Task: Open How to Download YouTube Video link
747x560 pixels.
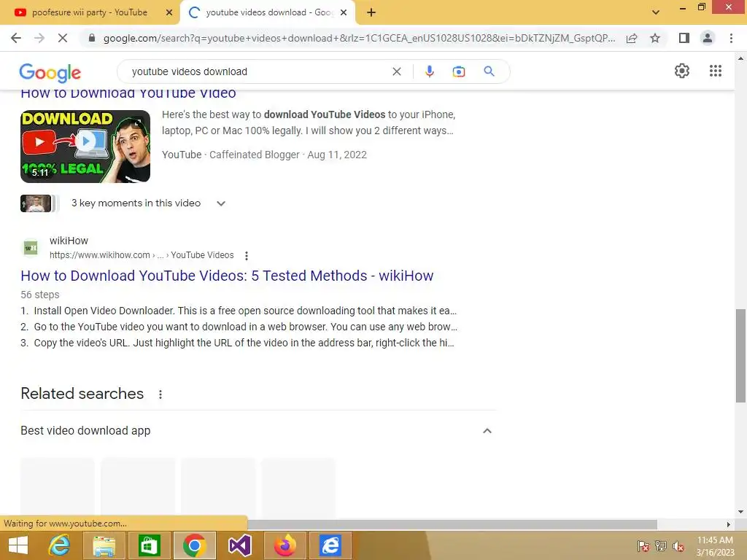Action: [128, 93]
